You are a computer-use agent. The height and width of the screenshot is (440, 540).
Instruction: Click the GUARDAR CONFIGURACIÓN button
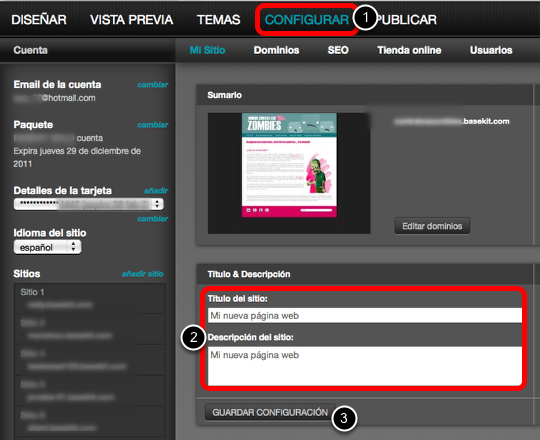[x=270, y=412]
